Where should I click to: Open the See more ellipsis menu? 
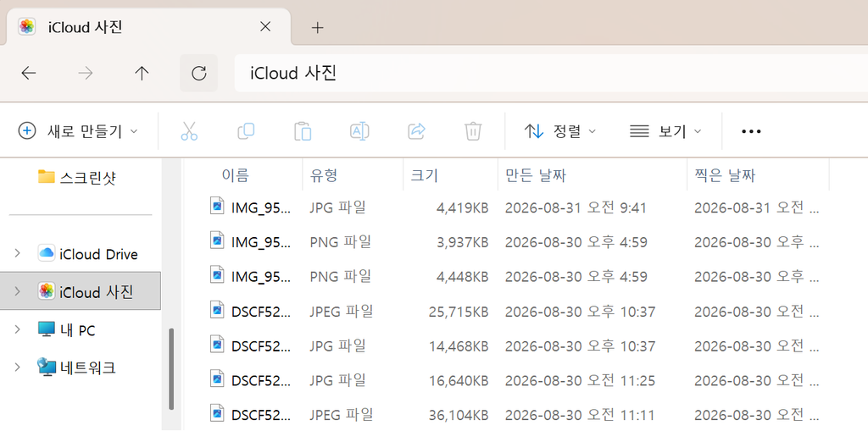(x=751, y=131)
